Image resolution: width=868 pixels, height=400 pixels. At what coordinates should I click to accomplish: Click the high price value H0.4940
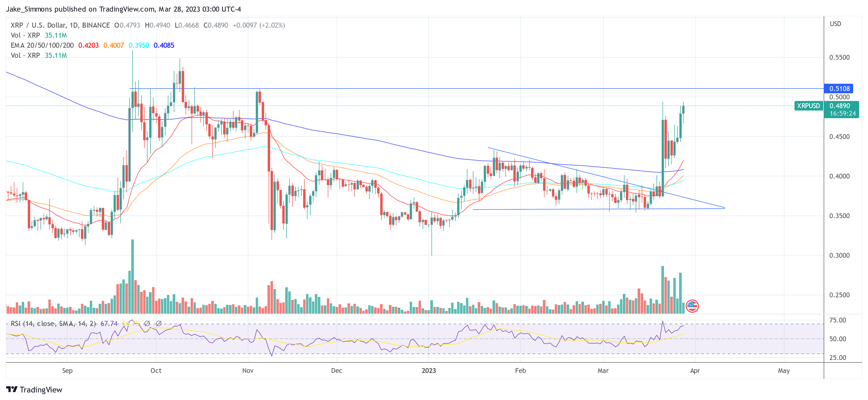[157, 25]
